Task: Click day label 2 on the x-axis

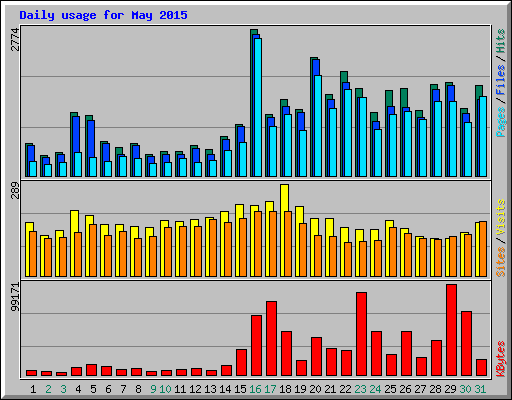Action: click(x=48, y=389)
